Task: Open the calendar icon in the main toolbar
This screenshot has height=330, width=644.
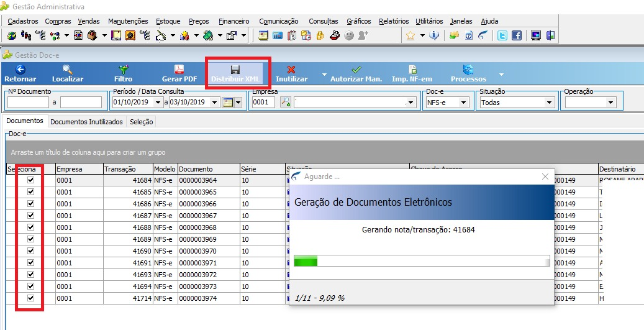Action: click(263, 36)
